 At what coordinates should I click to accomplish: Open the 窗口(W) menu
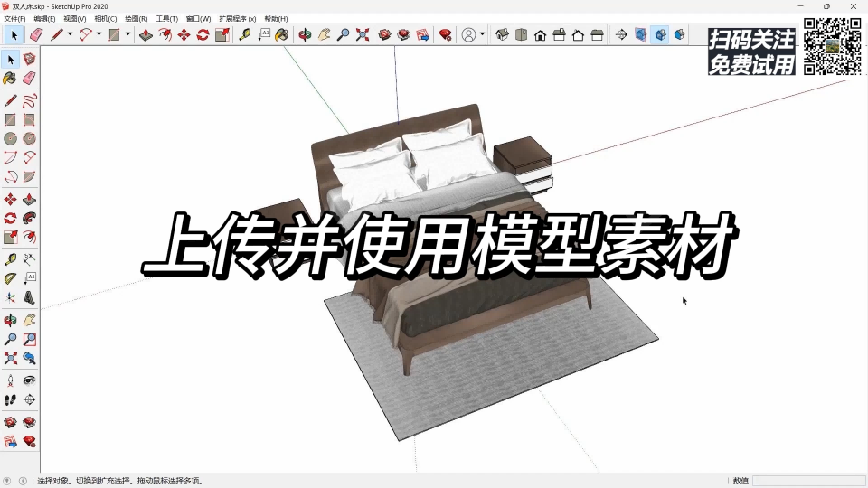point(198,19)
